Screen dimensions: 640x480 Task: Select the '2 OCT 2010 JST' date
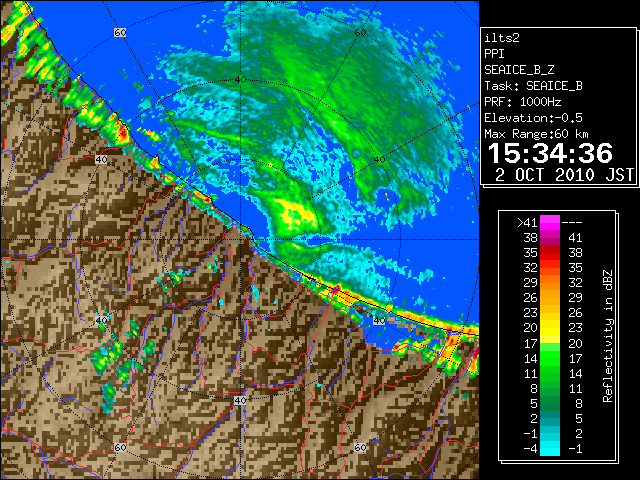click(564, 175)
